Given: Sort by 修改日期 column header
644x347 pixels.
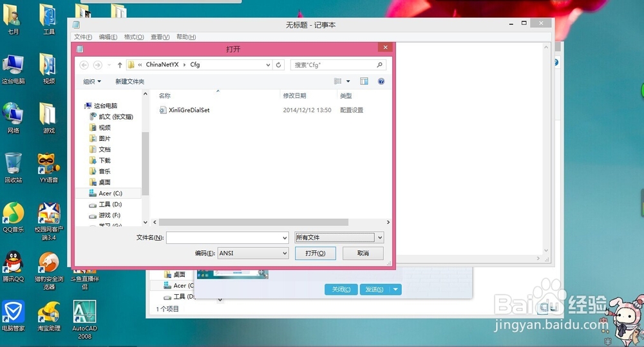Looking at the screenshot, I should click(x=294, y=96).
